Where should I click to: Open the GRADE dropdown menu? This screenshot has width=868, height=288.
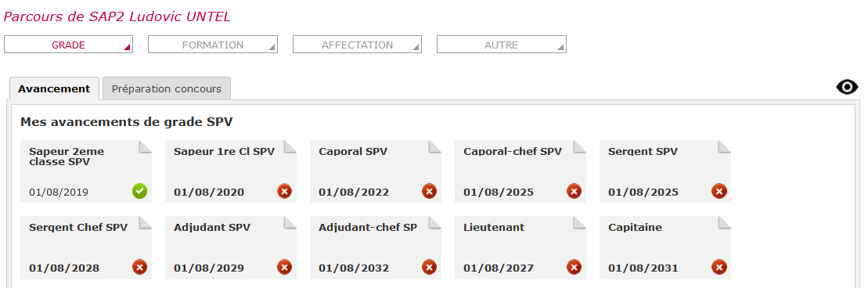[69, 45]
